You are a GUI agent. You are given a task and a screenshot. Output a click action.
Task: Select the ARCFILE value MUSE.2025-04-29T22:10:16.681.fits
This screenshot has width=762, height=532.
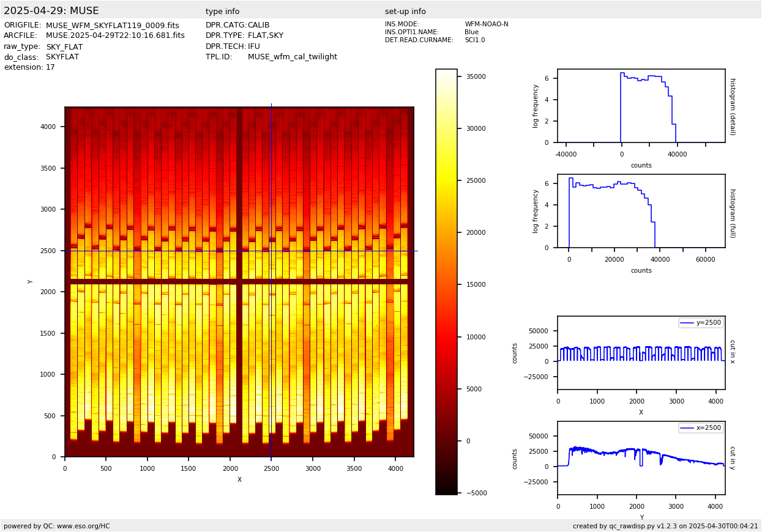click(115, 36)
